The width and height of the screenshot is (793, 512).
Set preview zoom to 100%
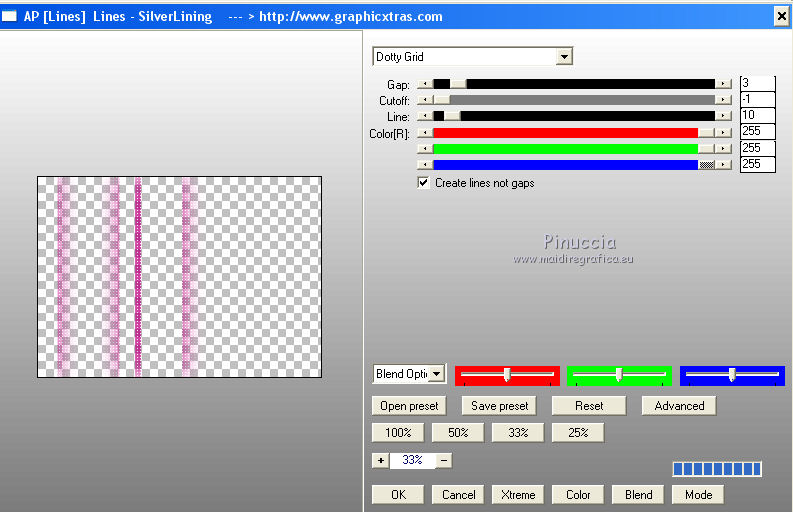(398, 433)
